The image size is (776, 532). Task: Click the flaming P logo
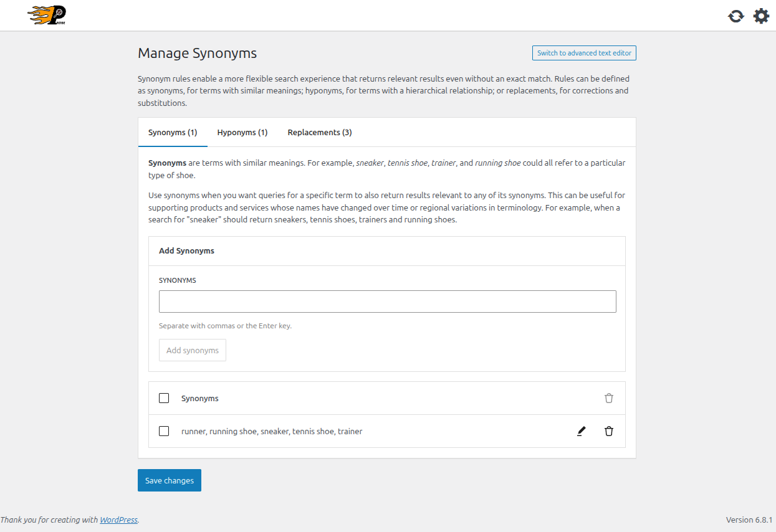tap(48, 15)
